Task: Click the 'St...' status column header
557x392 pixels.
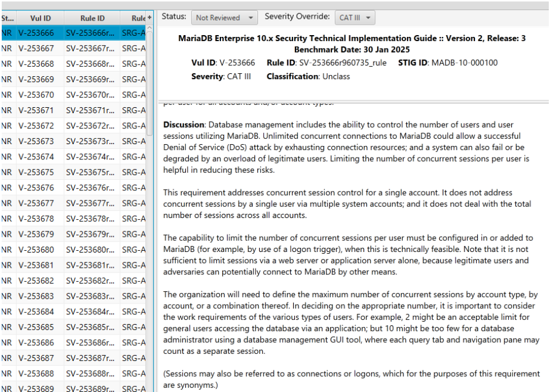Action: pyautogui.click(x=8, y=18)
